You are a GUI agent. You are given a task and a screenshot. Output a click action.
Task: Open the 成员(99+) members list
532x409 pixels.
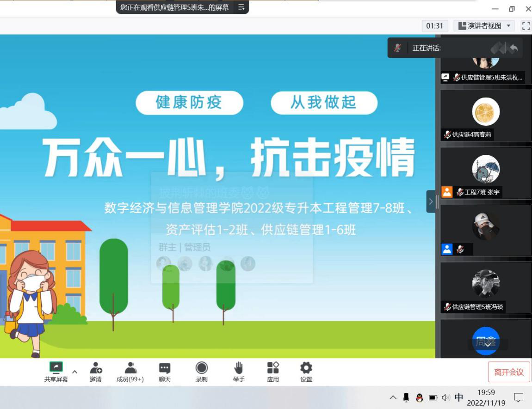[x=130, y=368]
